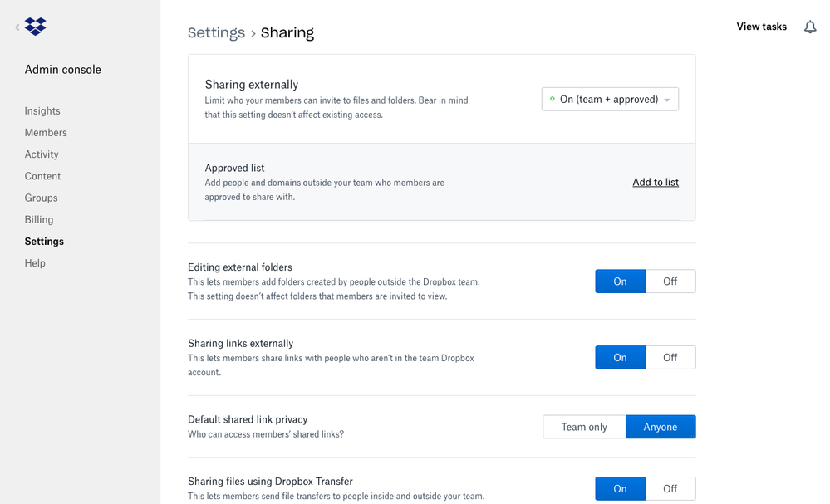
Task: Turn off Sharing links externally
Action: (x=670, y=358)
